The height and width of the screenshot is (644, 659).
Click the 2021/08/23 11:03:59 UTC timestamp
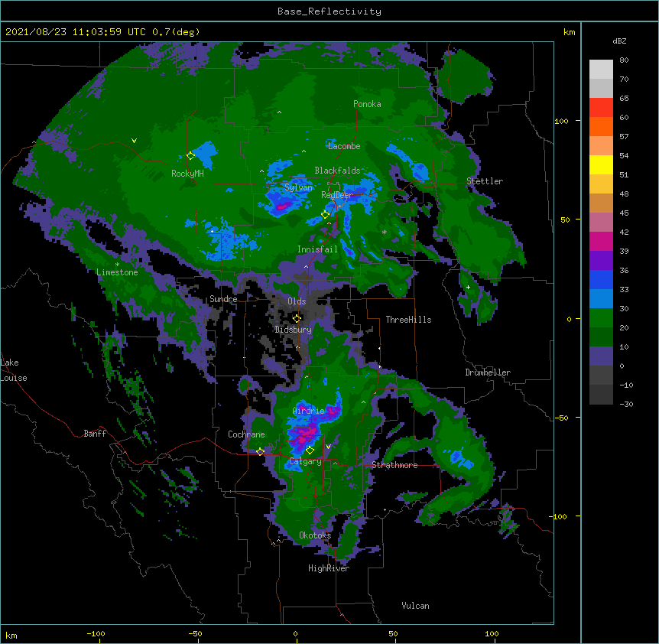click(76, 32)
